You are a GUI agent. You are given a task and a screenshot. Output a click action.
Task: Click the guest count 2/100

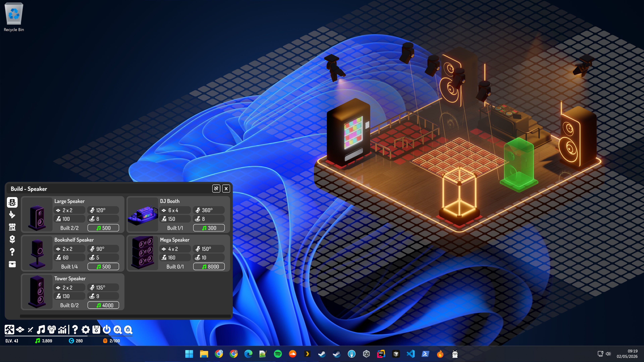click(x=112, y=341)
